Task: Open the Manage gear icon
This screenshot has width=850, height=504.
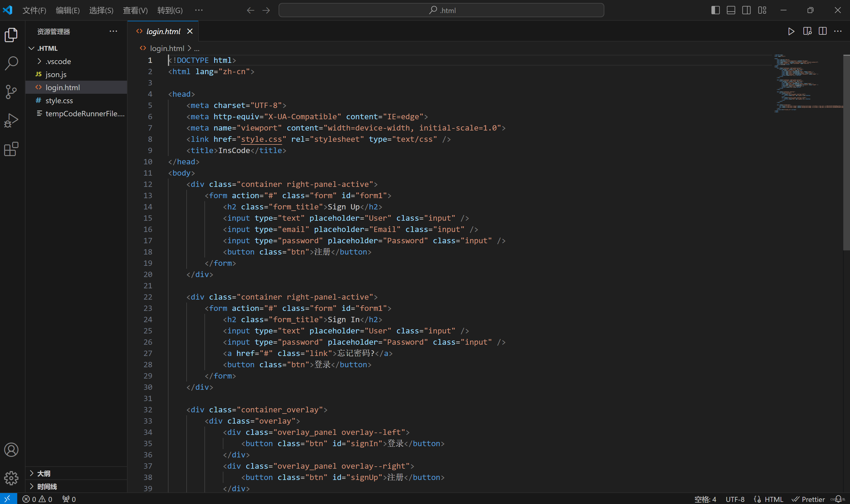Action: click(x=11, y=478)
